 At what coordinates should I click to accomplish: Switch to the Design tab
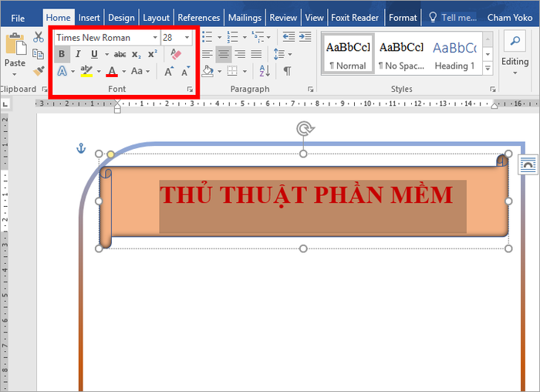point(121,18)
